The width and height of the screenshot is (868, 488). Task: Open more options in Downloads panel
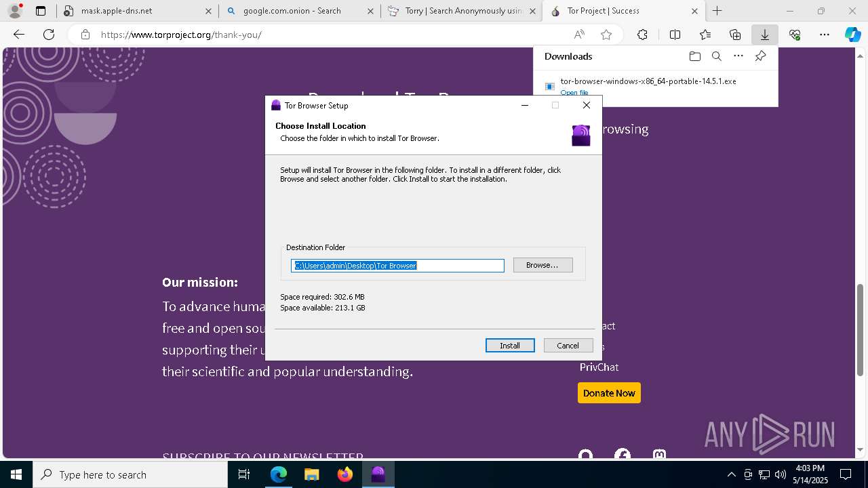[738, 56]
